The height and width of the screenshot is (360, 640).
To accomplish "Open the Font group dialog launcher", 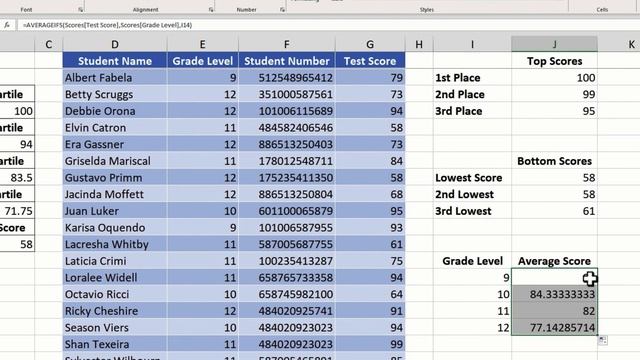I will point(80,9).
